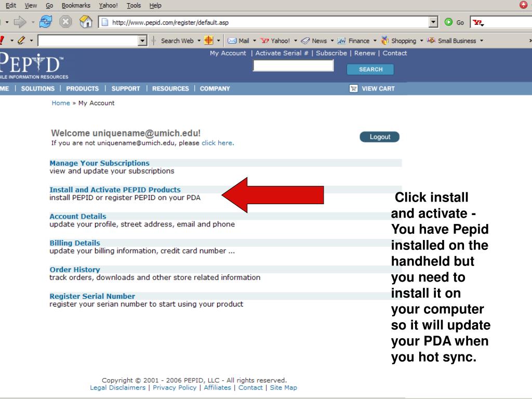Open the Mail dropdown arrow
This screenshot has width=532, height=399.
pyautogui.click(x=255, y=41)
